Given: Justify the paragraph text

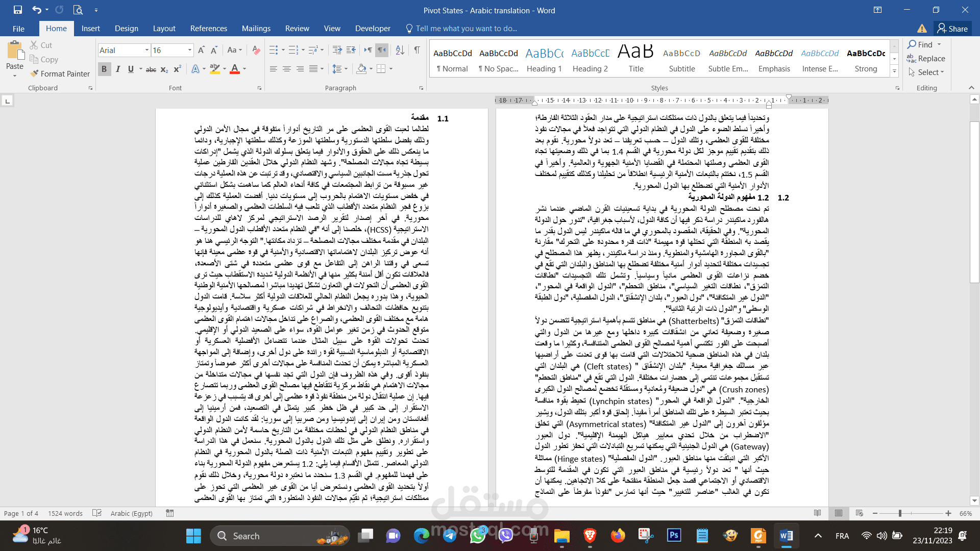Looking at the screenshot, I should (313, 69).
